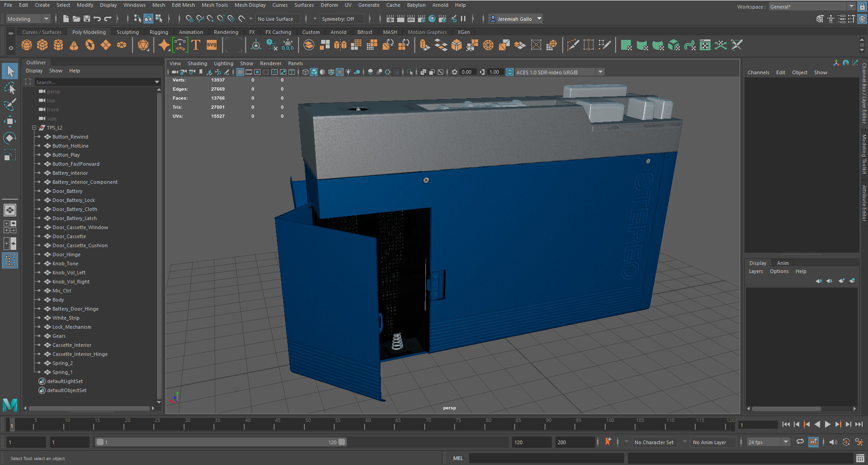
Task: Create a polygon sphere from the shelf
Action: tap(27, 45)
